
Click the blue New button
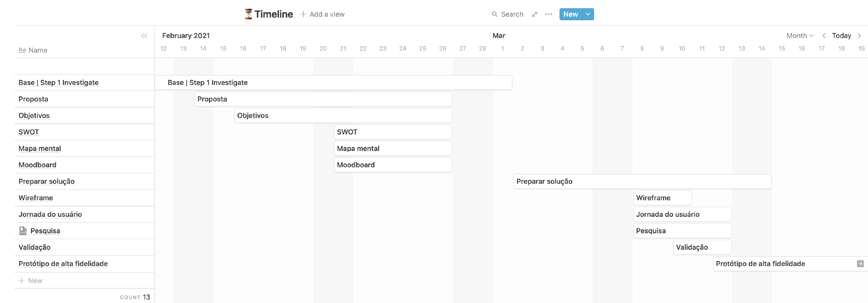click(x=571, y=14)
